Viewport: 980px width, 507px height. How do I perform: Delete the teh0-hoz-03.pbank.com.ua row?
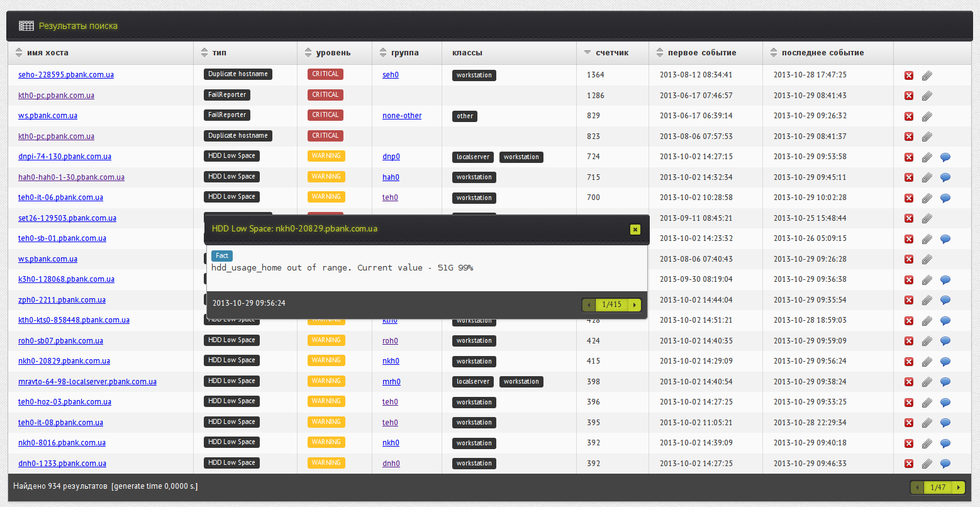(x=909, y=403)
